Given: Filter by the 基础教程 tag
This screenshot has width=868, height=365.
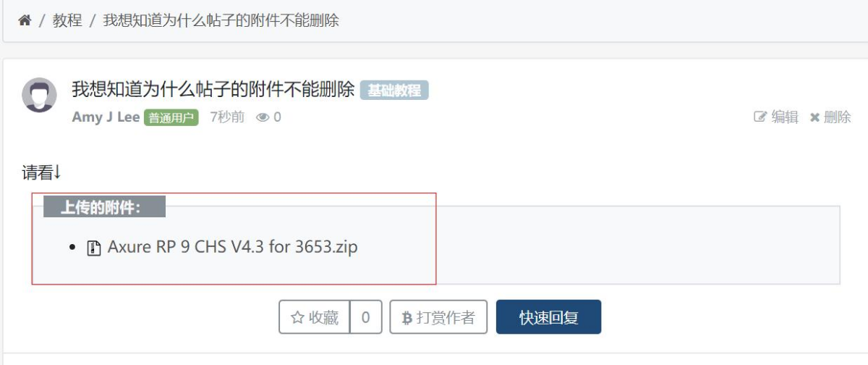Looking at the screenshot, I should (x=394, y=91).
